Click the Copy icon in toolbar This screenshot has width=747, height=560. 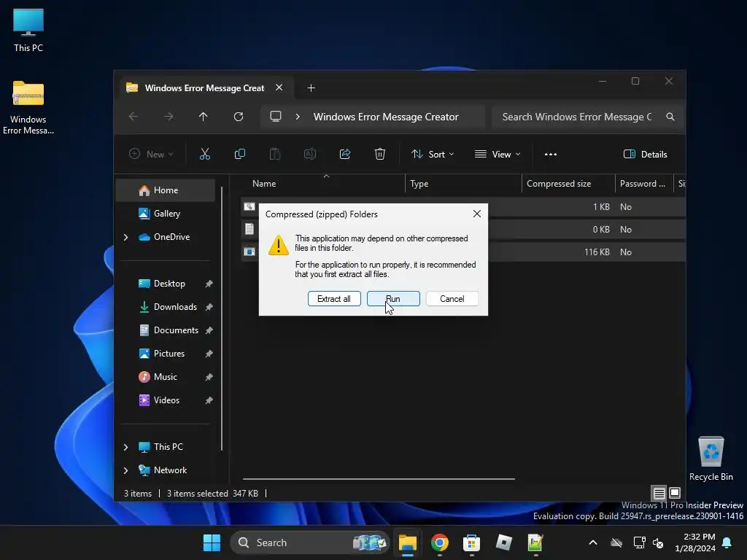click(x=239, y=154)
